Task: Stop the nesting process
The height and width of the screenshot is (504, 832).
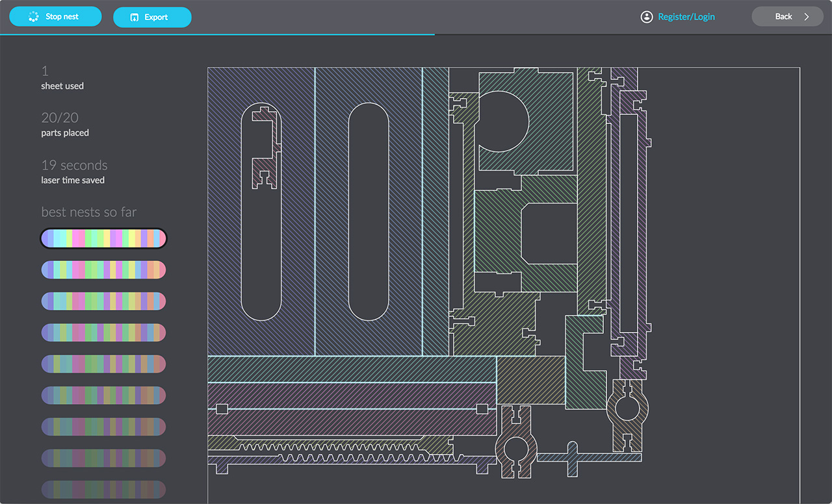Action: (55, 16)
